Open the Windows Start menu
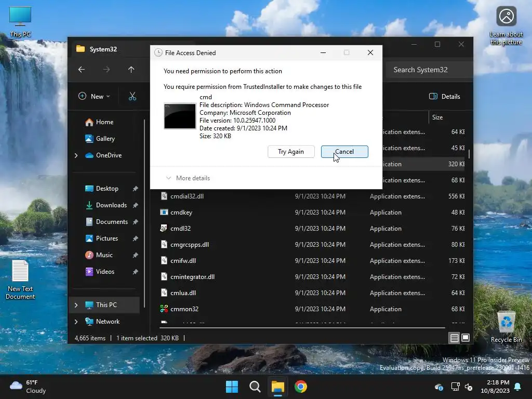Screen dimensions: 532x399 point(232,387)
